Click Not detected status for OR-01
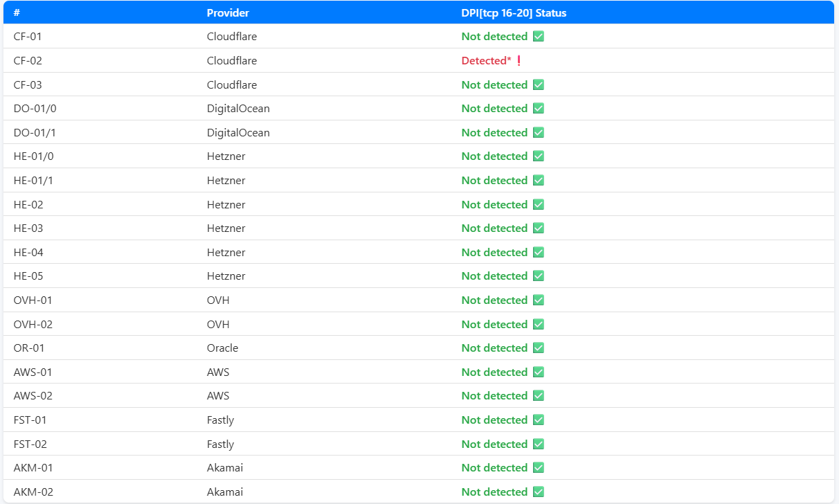 pyautogui.click(x=494, y=348)
